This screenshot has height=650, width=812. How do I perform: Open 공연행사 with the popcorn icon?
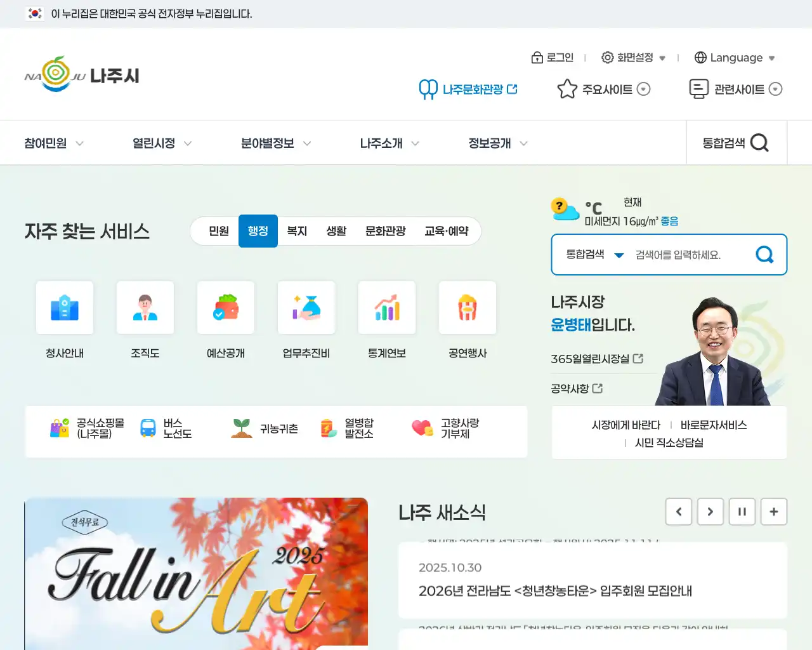point(468,308)
